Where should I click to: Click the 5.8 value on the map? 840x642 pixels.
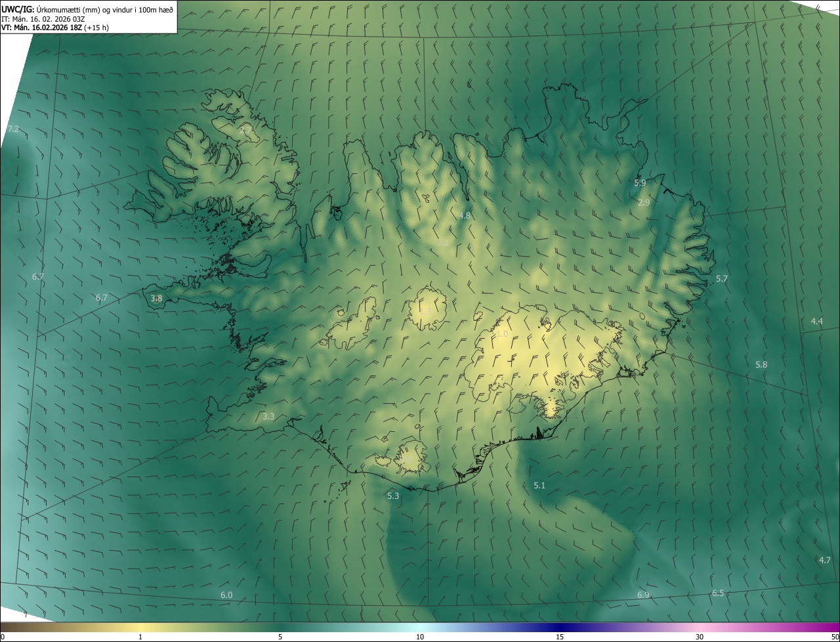(761, 364)
